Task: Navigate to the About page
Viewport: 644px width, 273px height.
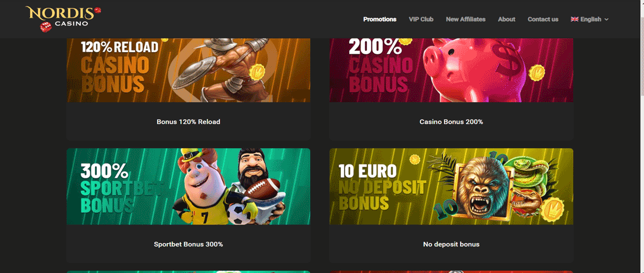Action: point(506,19)
